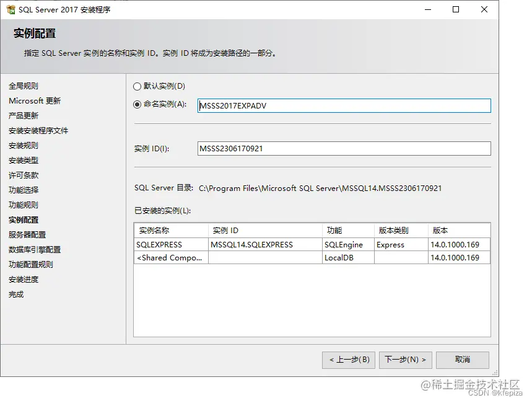This screenshot has width=532, height=403.
Task: Select 安装安装程序文件 step in sidebar
Action: tap(38, 131)
